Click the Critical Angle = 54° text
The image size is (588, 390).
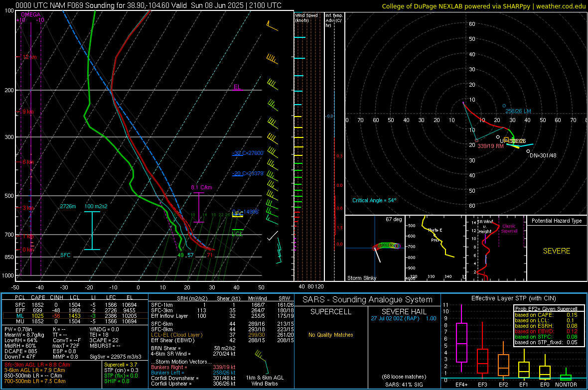click(x=374, y=200)
